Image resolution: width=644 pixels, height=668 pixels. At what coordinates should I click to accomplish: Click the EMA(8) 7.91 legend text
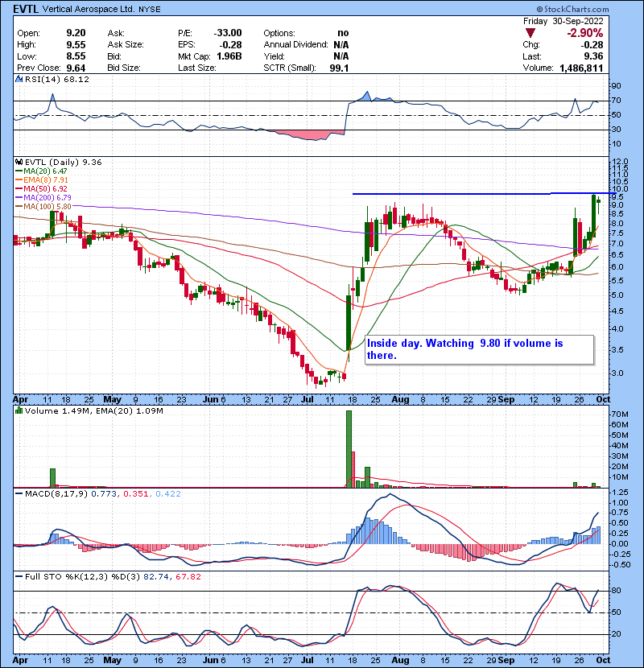point(46,179)
